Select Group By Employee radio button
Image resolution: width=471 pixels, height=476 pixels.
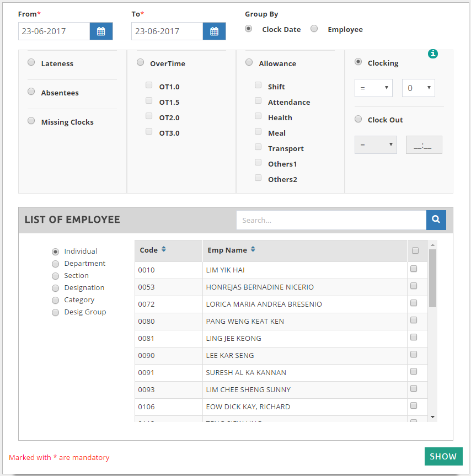point(314,29)
